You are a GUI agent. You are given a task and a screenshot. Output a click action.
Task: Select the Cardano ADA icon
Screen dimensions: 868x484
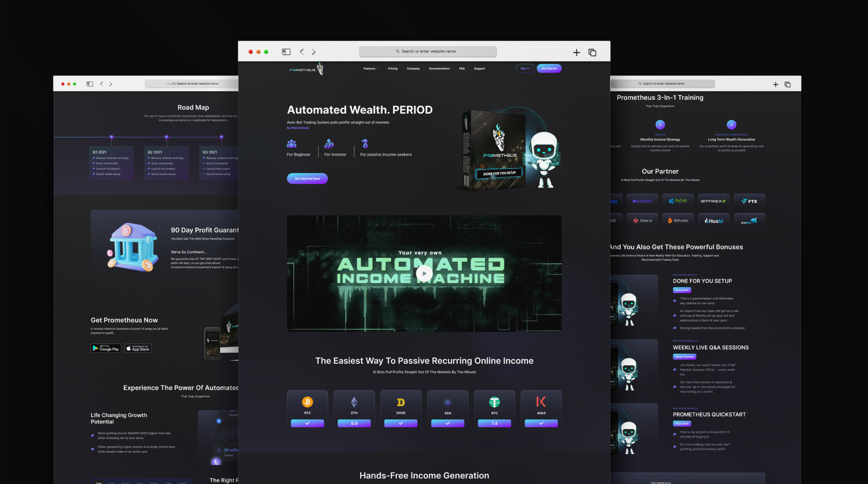448,402
